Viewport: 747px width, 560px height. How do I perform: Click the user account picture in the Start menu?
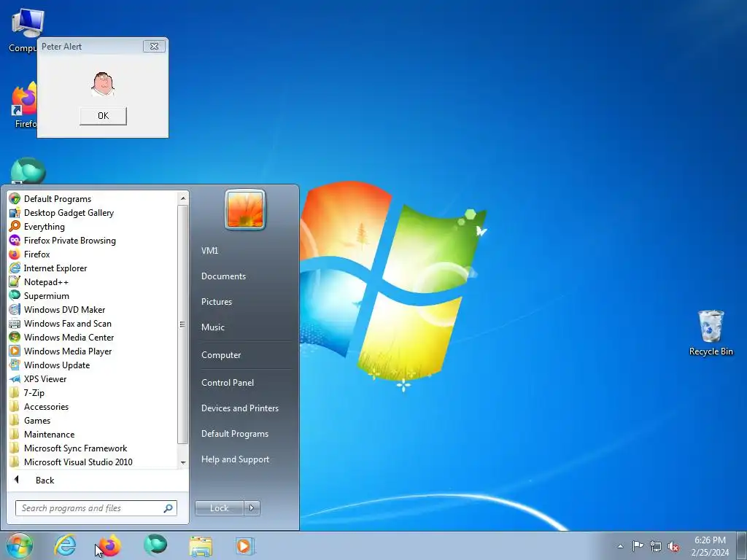click(x=245, y=209)
